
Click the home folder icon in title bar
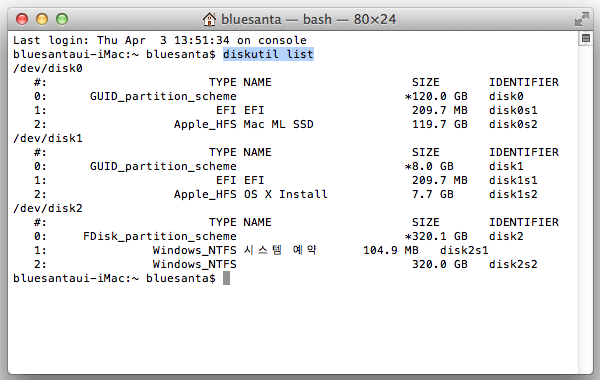click(209, 19)
